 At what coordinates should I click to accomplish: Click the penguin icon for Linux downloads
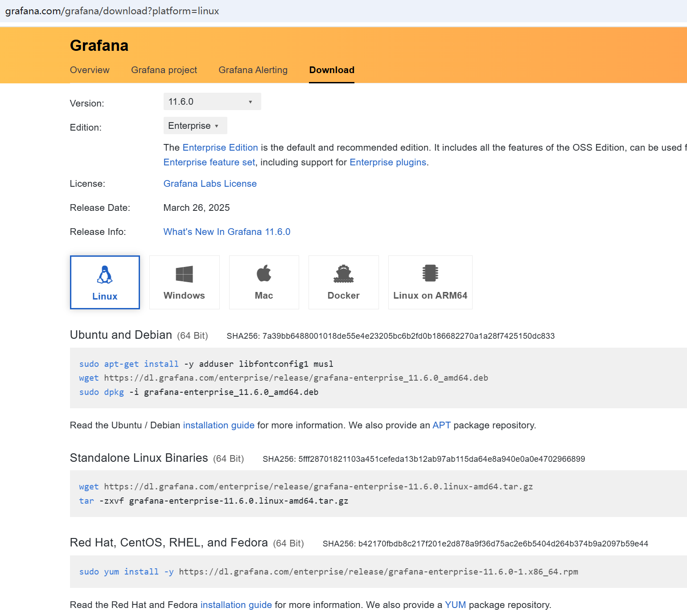click(x=104, y=273)
